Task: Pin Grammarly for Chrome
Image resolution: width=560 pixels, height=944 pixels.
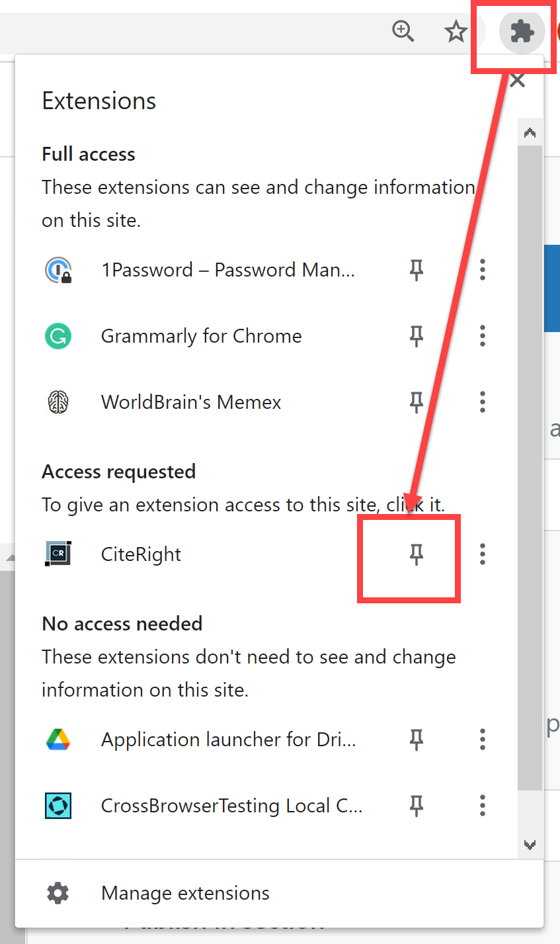Action: click(x=417, y=336)
